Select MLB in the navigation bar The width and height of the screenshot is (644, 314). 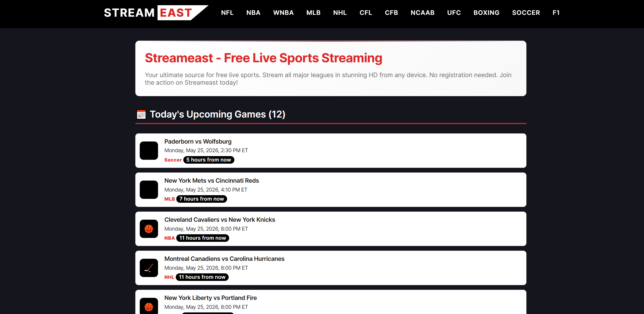pos(313,13)
